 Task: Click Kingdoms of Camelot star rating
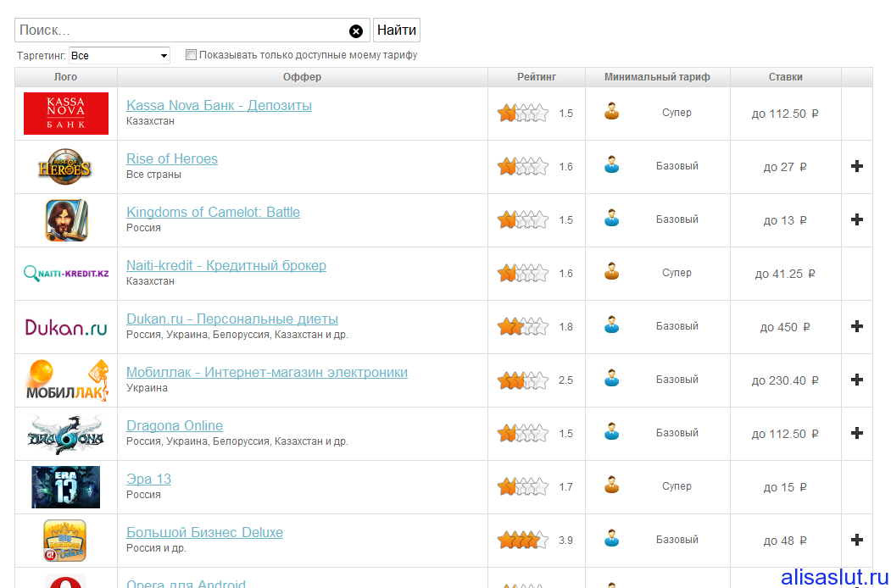coord(523,219)
